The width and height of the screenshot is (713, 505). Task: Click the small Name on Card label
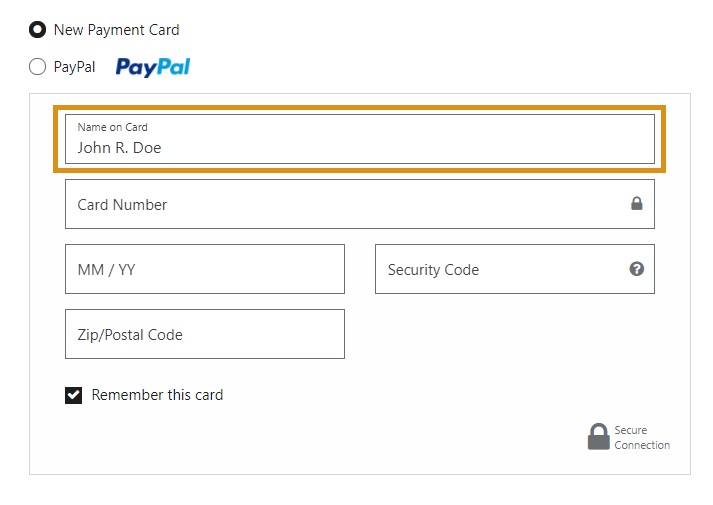[112, 127]
